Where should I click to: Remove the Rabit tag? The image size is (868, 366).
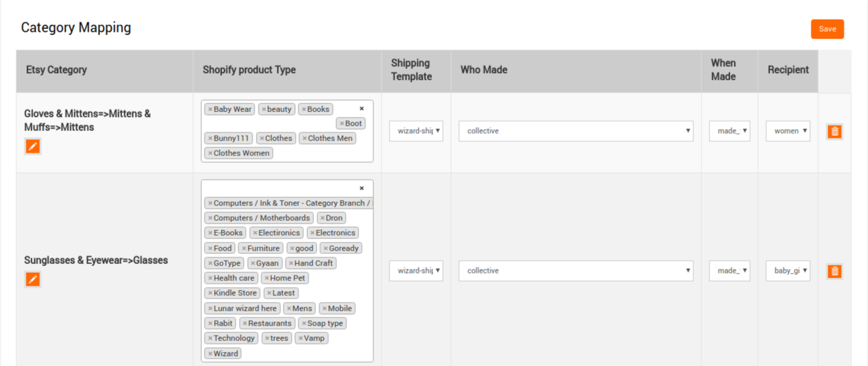(x=210, y=323)
